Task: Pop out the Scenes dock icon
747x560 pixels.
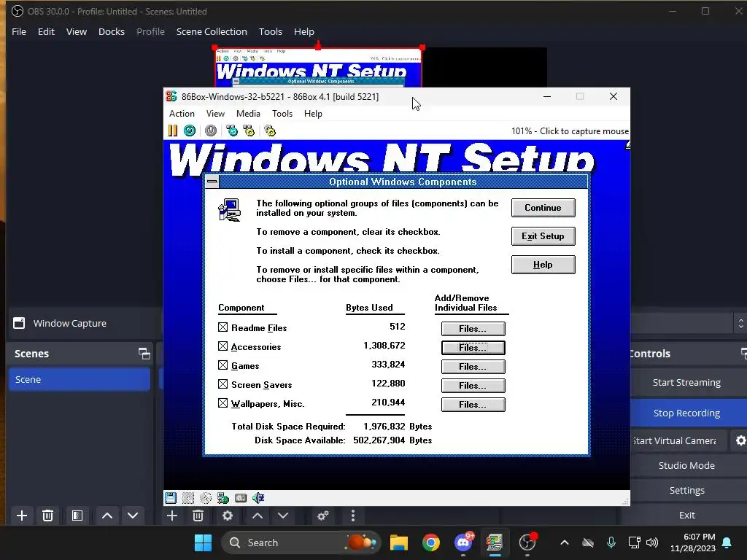Action: tap(144, 354)
